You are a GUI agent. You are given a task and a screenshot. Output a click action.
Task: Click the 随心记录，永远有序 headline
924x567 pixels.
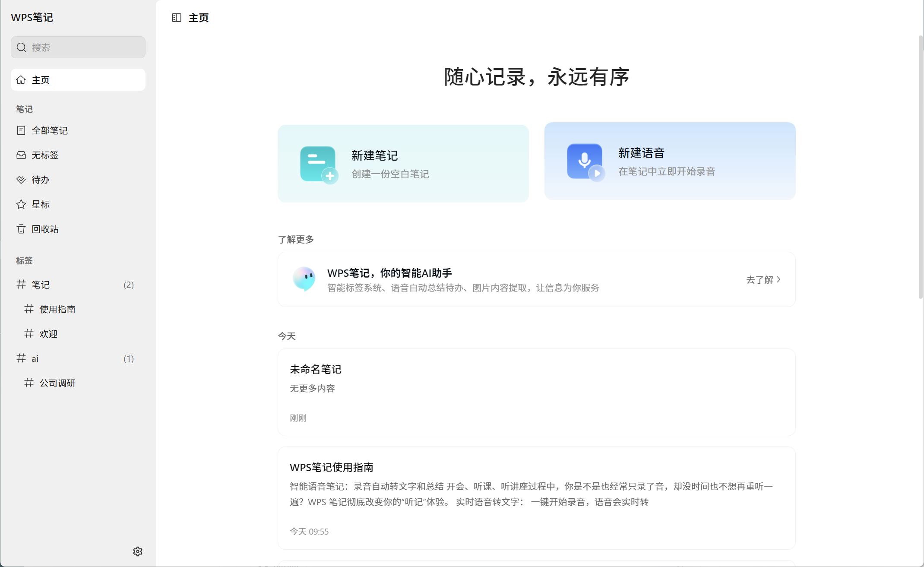(x=537, y=77)
